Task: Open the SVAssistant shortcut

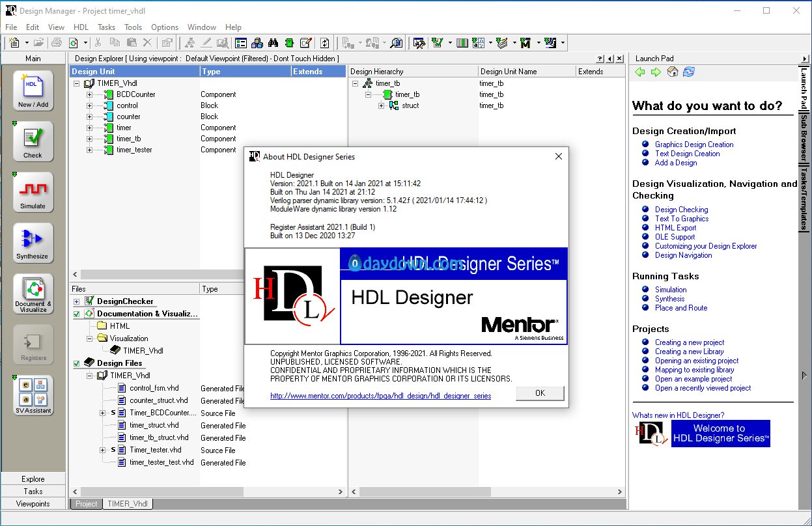Action: pos(33,395)
